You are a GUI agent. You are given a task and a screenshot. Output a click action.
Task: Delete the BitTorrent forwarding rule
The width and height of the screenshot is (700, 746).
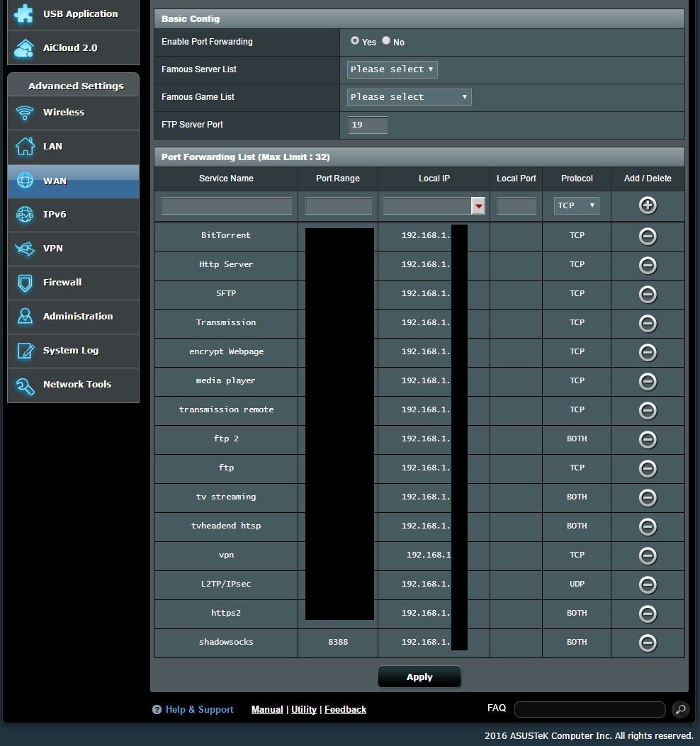(647, 236)
